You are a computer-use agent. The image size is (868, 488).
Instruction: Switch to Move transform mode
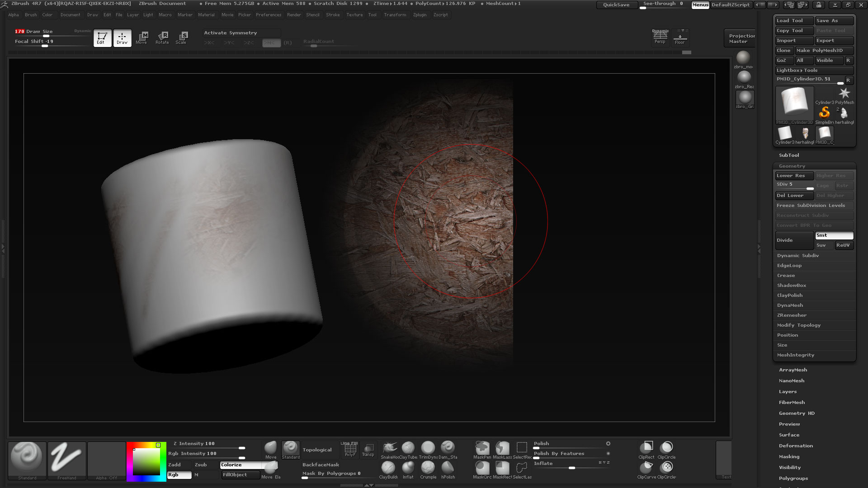[x=142, y=38]
